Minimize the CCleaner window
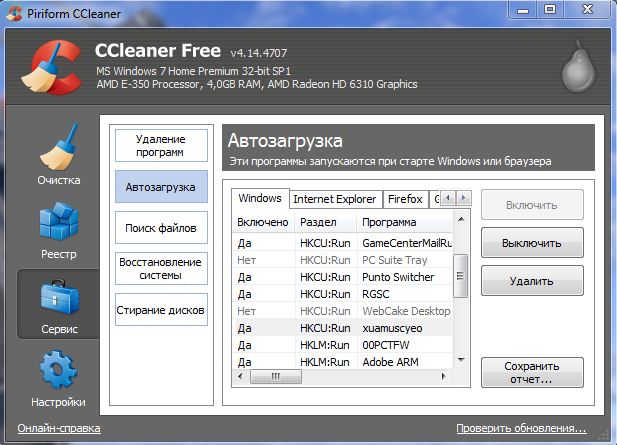Screen dimensions: 617x445 point(523,9)
